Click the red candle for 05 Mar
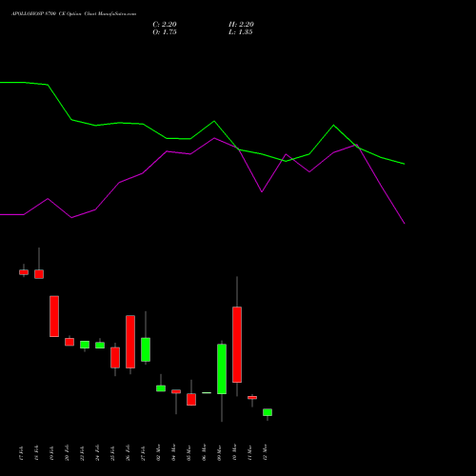 point(191,400)
